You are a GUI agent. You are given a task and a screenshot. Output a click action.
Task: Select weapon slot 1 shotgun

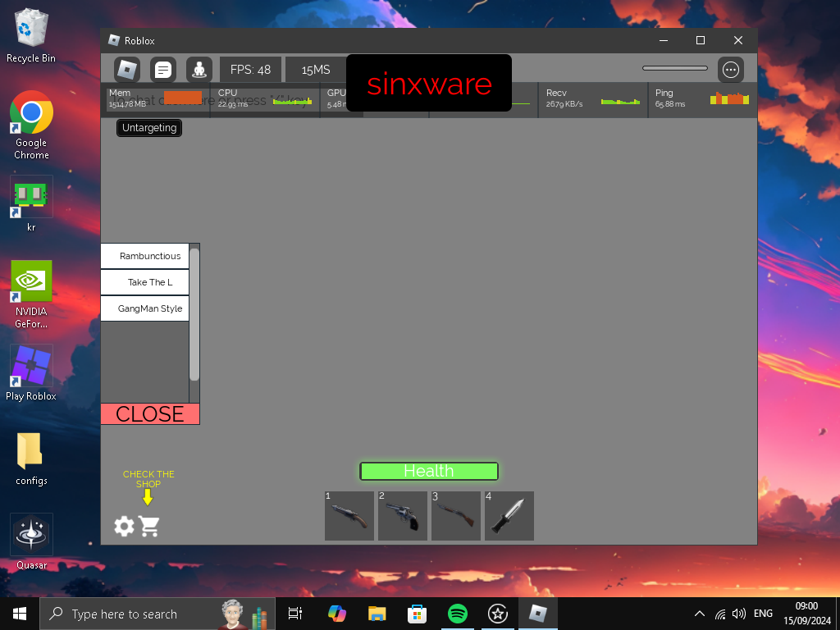349,516
